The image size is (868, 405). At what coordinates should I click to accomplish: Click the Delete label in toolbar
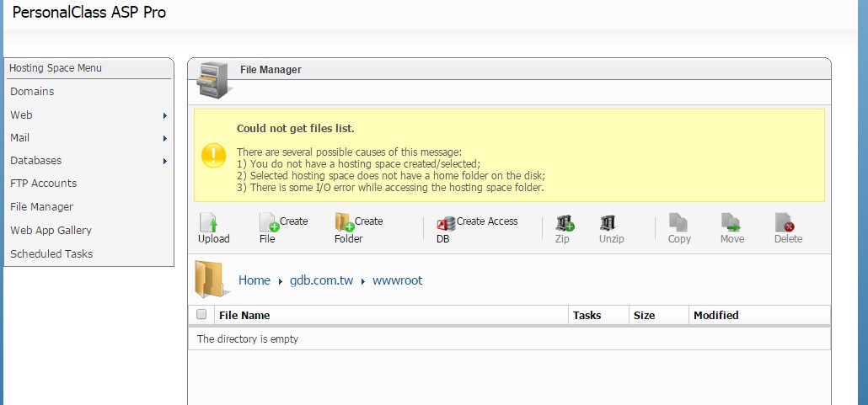click(x=788, y=239)
